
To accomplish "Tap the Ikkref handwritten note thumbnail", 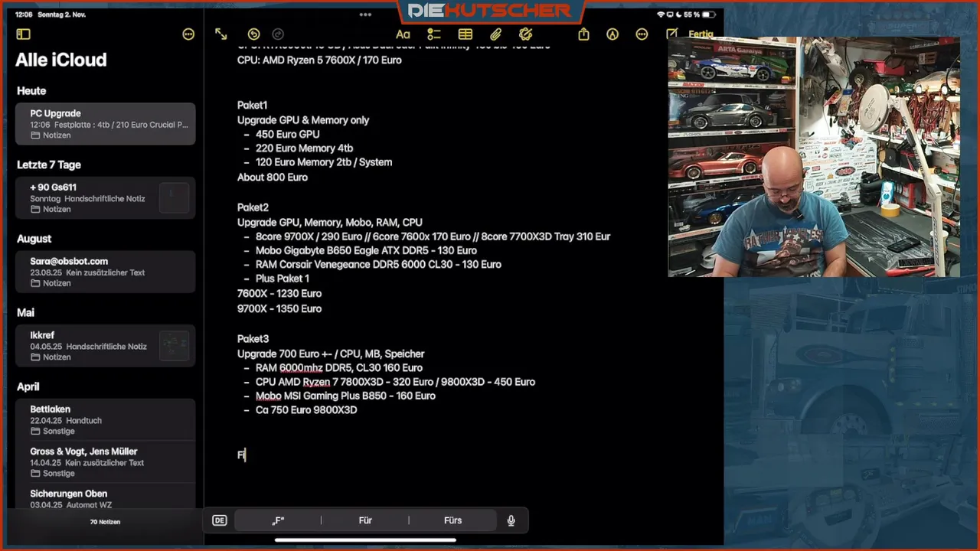I will 175,346.
